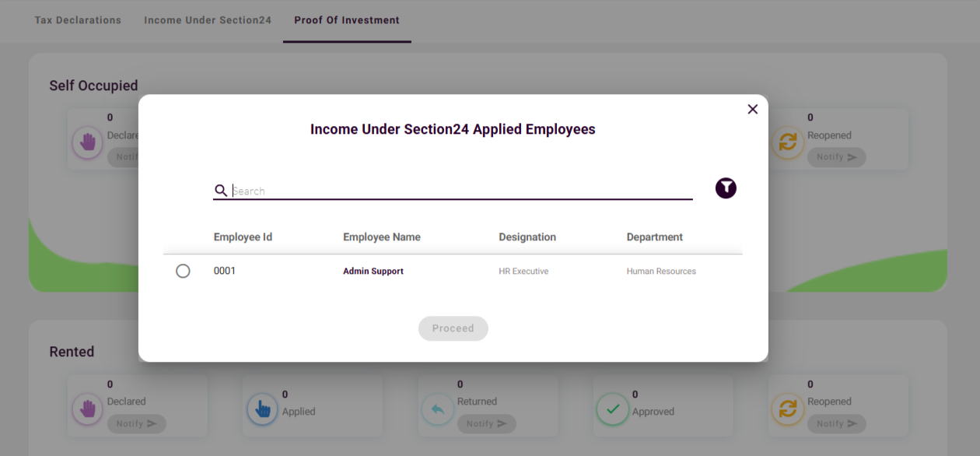Click the Rented Applied pointer icon
980x456 pixels.
263,409
